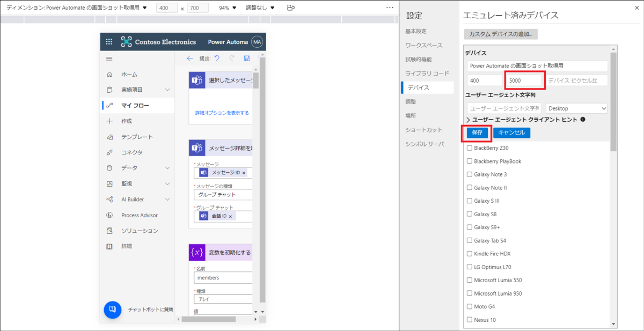Collapse the hamburger navigation menu

click(x=109, y=58)
